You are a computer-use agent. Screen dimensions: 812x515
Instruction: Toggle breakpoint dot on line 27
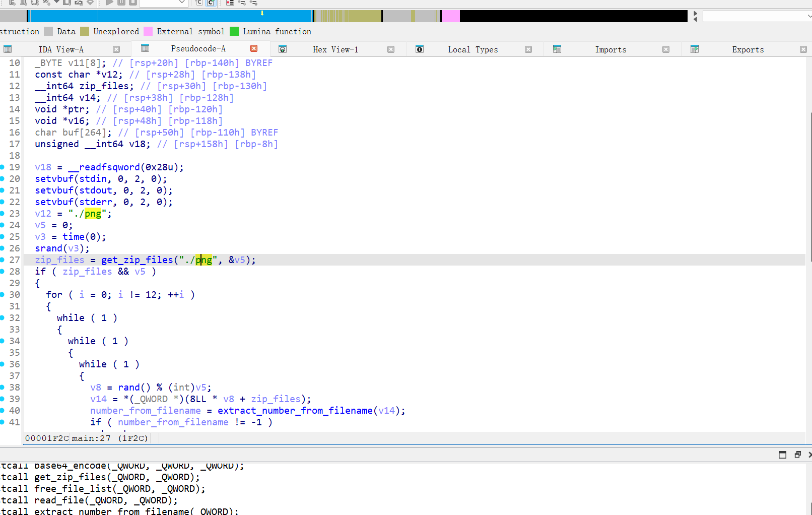pyautogui.click(x=3, y=260)
